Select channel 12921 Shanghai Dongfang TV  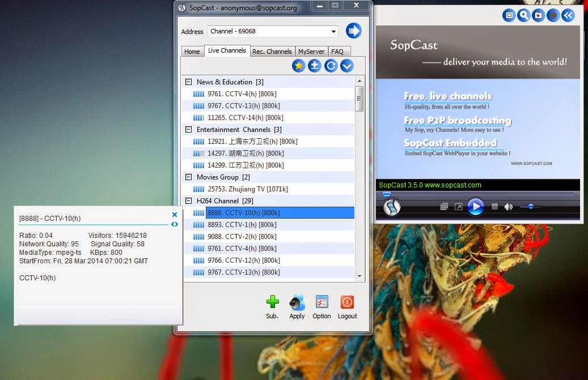point(269,142)
